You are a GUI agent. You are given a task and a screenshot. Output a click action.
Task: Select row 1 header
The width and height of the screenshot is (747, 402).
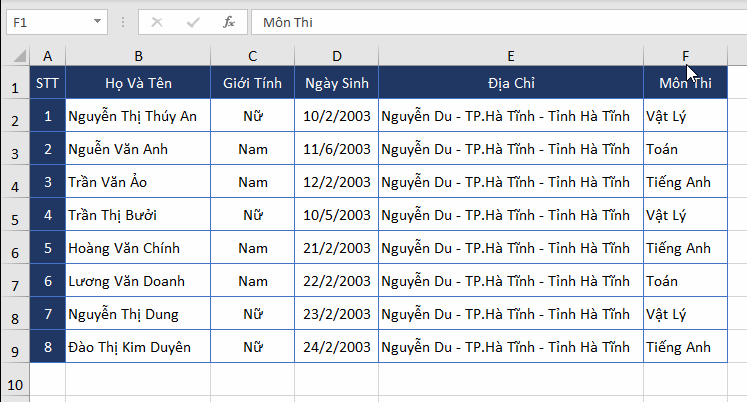15,83
